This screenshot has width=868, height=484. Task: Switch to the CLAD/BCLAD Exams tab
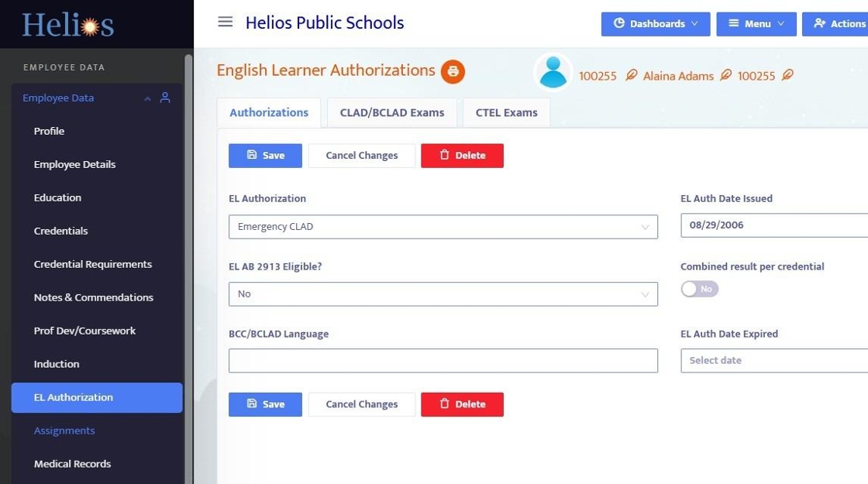point(392,113)
